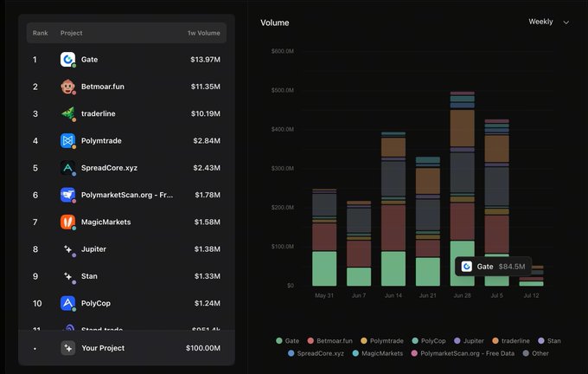The image size is (588, 374).
Task: Click the Gate project logo icon
Action: [67, 60]
